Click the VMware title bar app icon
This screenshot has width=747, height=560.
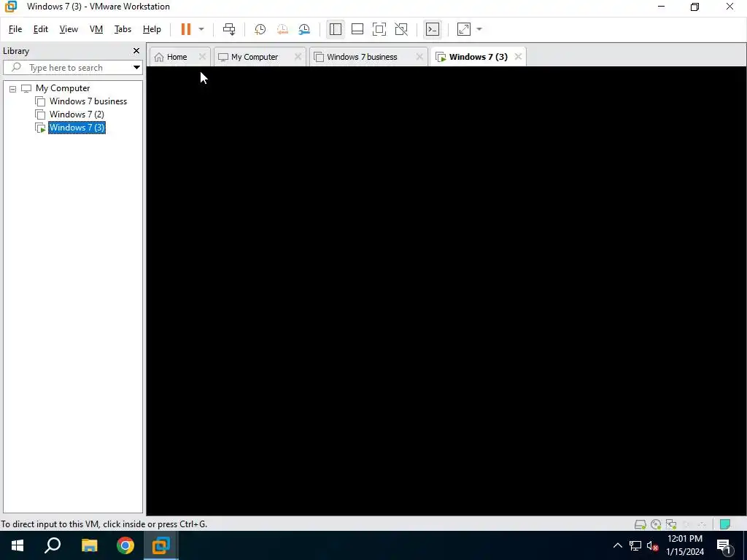point(10,7)
